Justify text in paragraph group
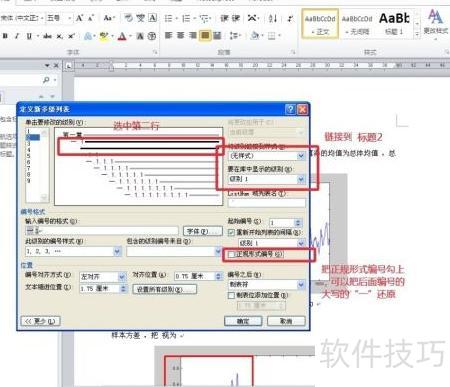This screenshot has height=387, width=450. 205,35
